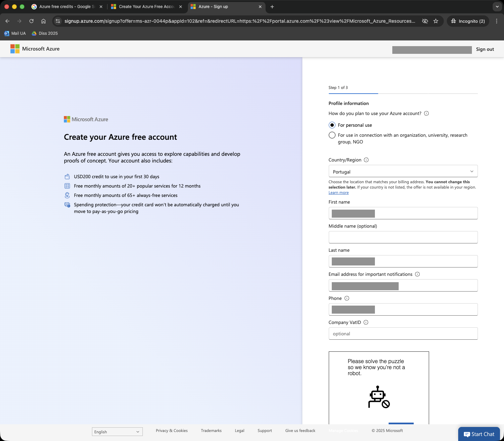The height and width of the screenshot is (441, 504).
Task: Click info icon next to Phone label
Action: 347,298
